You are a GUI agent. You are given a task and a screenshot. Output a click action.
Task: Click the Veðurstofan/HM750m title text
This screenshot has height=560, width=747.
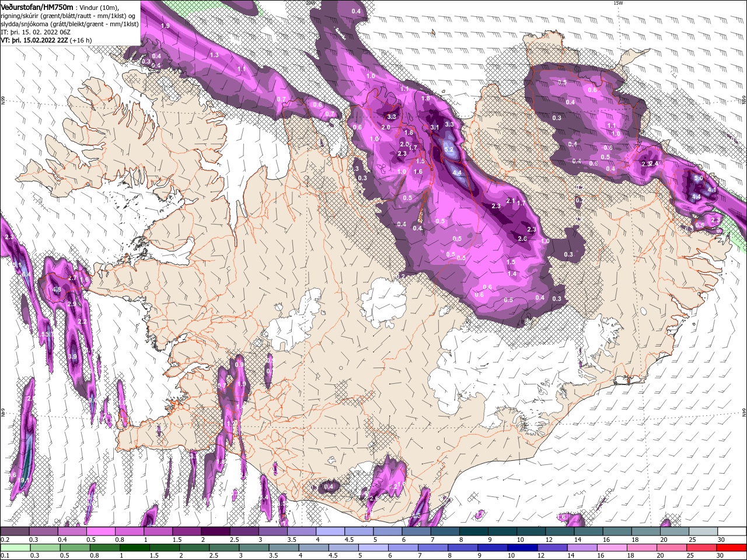click(x=37, y=6)
